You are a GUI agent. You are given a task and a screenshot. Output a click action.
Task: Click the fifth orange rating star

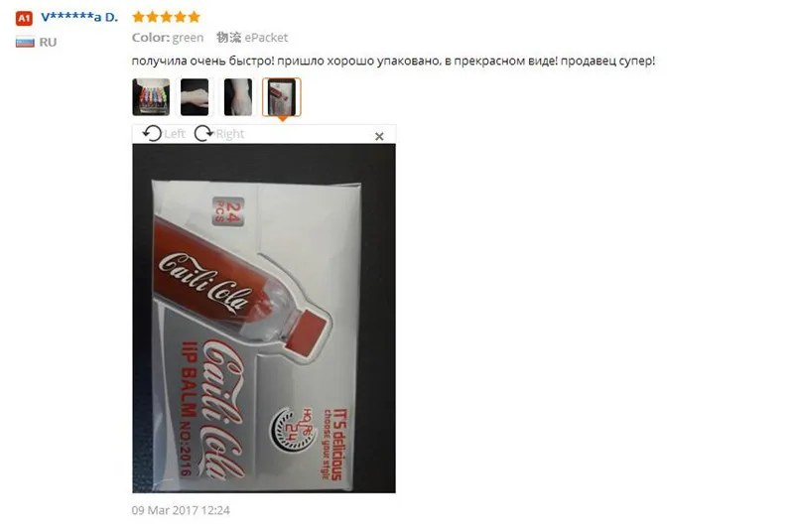pos(194,17)
